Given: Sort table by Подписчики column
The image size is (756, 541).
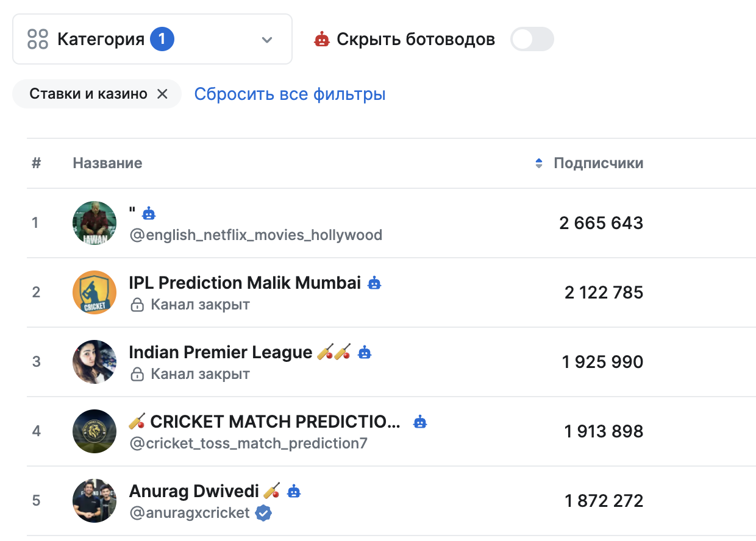Looking at the screenshot, I should (x=597, y=163).
